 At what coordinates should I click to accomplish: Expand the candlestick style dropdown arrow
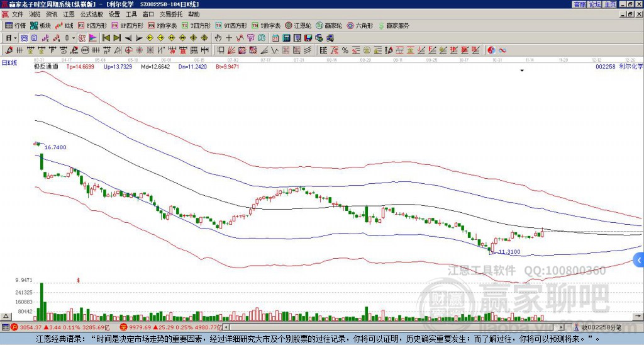tap(74, 38)
